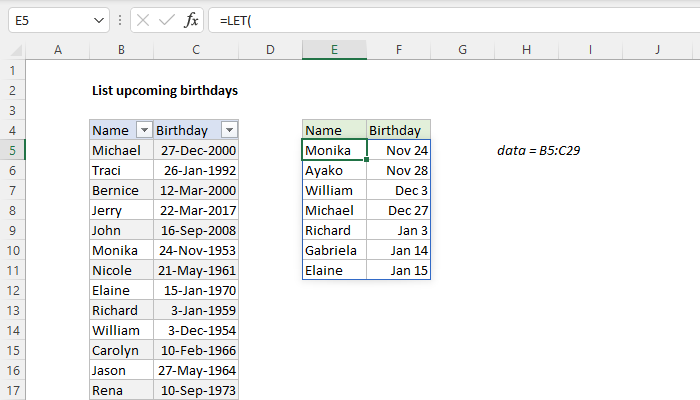Select cell '24-Nov-1953'
The image size is (700, 400).
click(x=196, y=250)
